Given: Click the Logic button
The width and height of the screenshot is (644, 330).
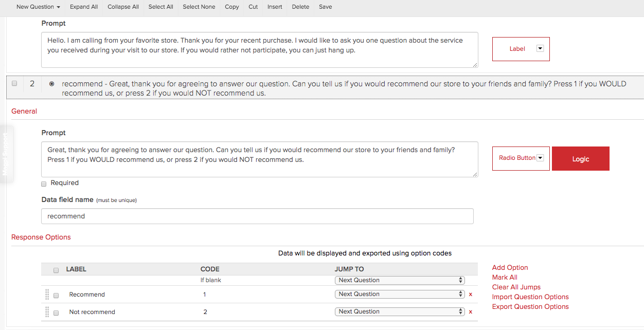Looking at the screenshot, I should point(580,158).
